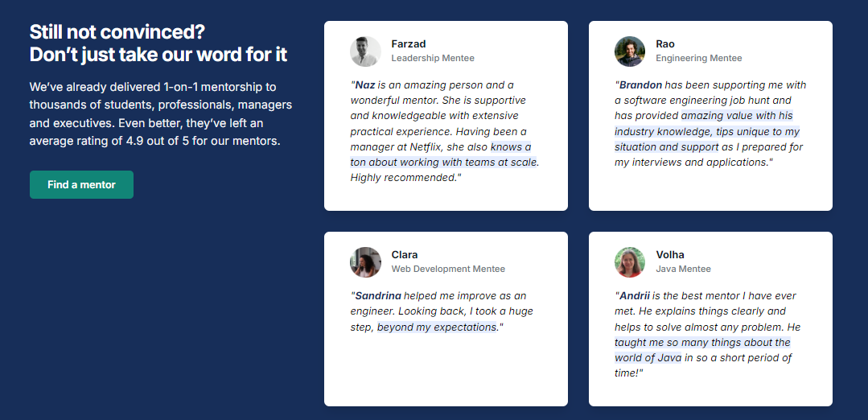Click highlighted text 'beyond my expectations'
868x420 pixels.
(x=438, y=327)
